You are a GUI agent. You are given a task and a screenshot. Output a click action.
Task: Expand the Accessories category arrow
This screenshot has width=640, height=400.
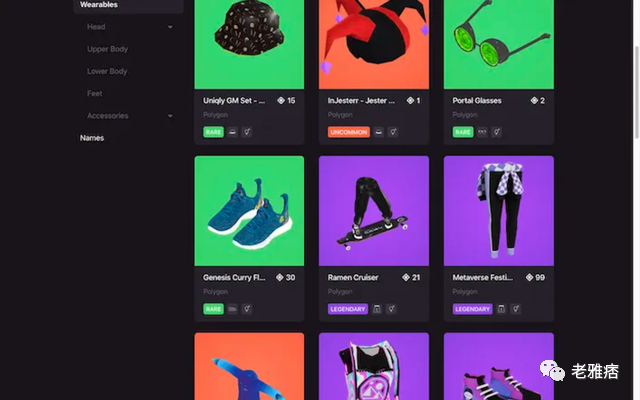click(170, 116)
